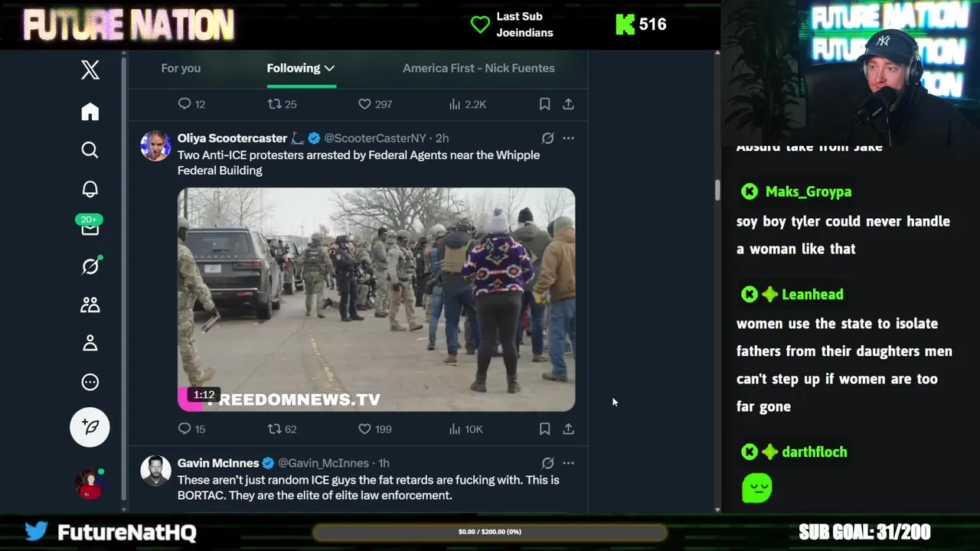Select Leanhead username in chat

[x=812, y=295]
